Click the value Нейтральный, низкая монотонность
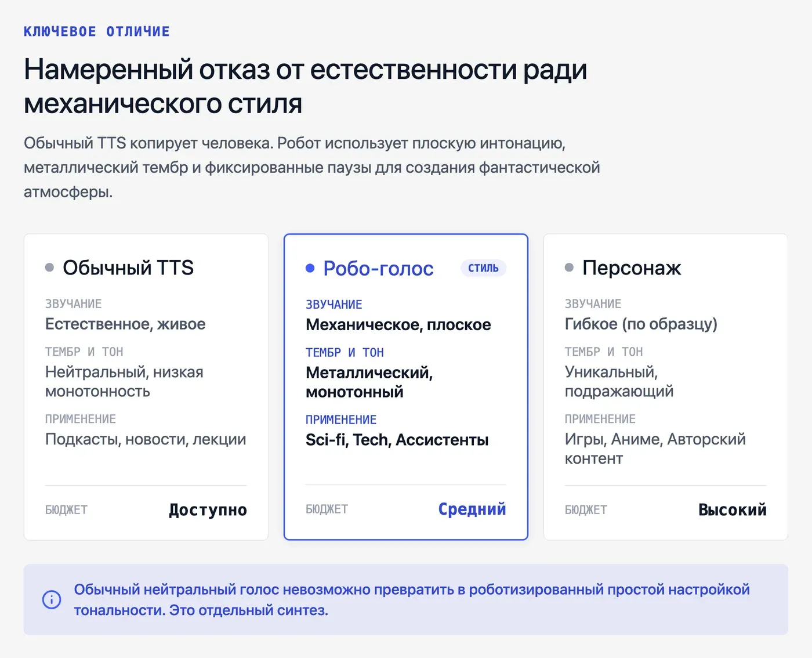812x658 pixels. point(124,382)
